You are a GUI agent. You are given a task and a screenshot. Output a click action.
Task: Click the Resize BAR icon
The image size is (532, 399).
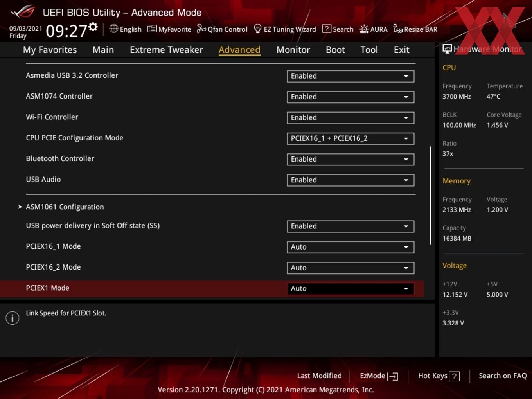(398, 29)
